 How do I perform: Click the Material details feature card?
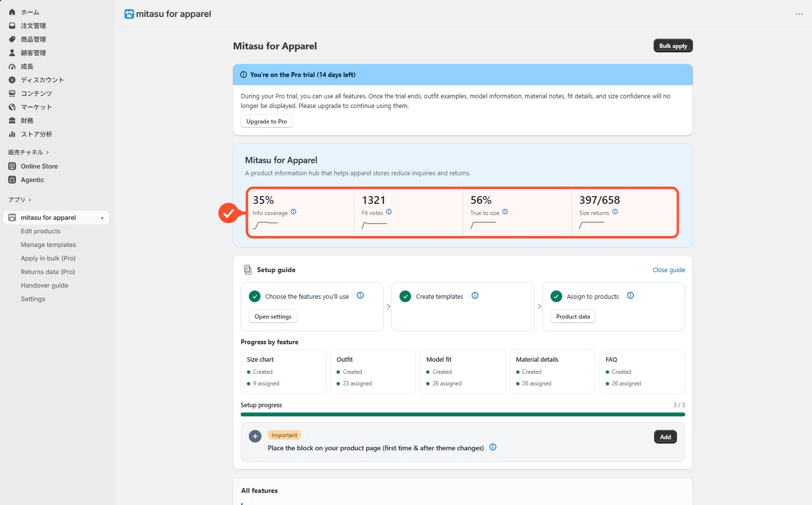coord(552,372)
